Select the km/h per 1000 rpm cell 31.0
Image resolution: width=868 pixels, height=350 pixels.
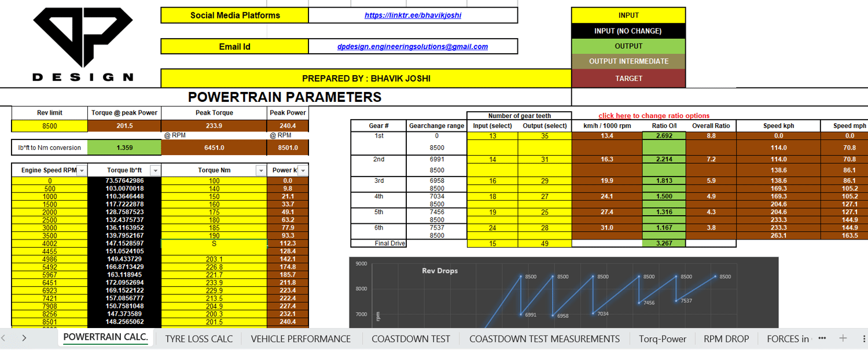click(607, 228)
